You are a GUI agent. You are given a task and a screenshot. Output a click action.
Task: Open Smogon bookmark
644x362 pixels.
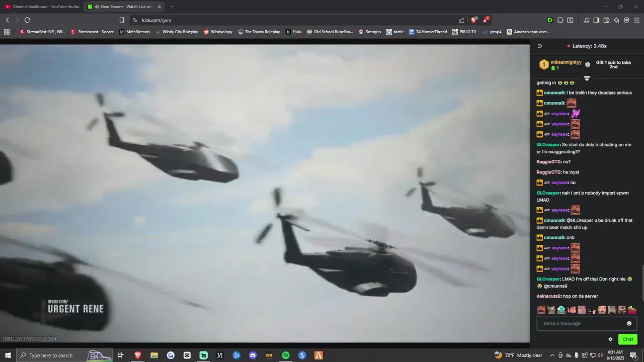pyautogui.click(x=369, y=32)
